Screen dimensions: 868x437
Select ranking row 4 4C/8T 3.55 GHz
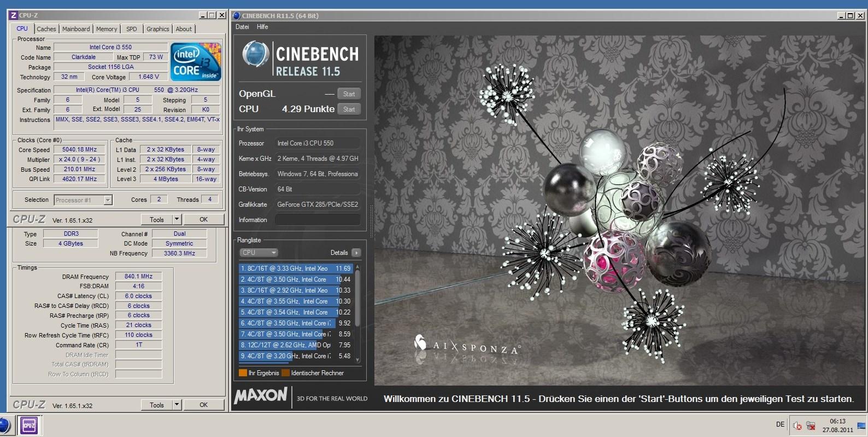point(296,301)
